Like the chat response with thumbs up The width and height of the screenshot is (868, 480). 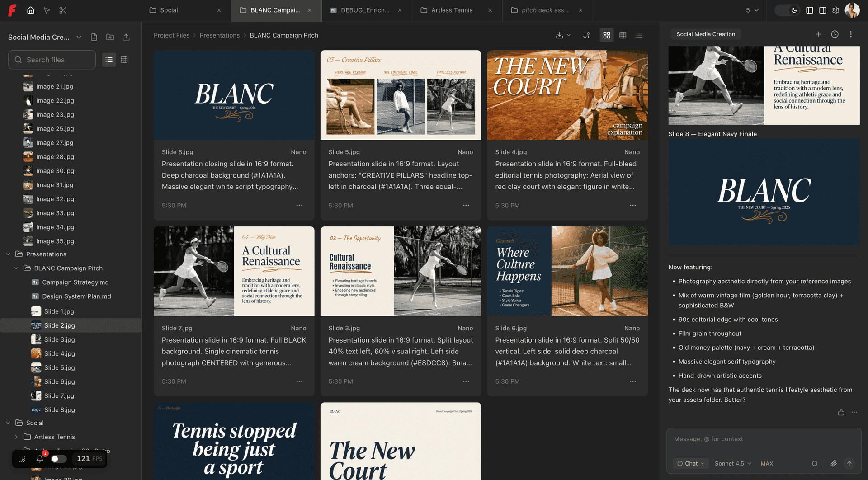click(x=841, y=412)
